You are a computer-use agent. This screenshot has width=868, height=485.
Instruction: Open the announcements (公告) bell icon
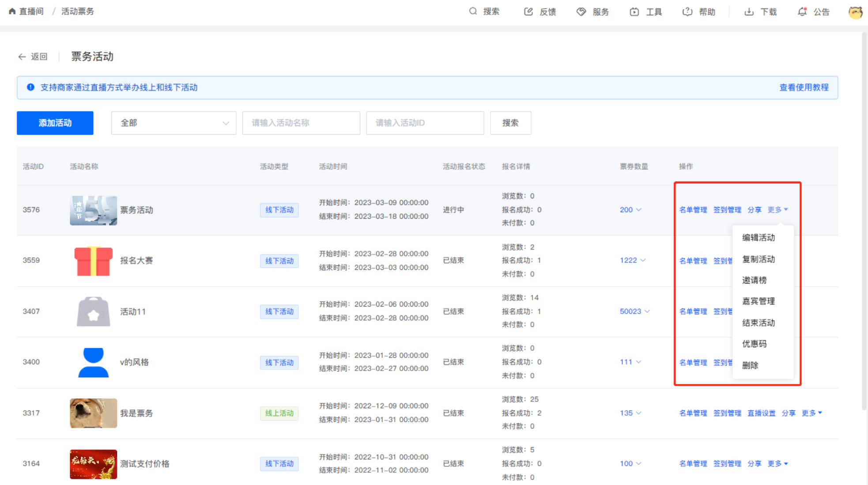(x=802, y=11)
